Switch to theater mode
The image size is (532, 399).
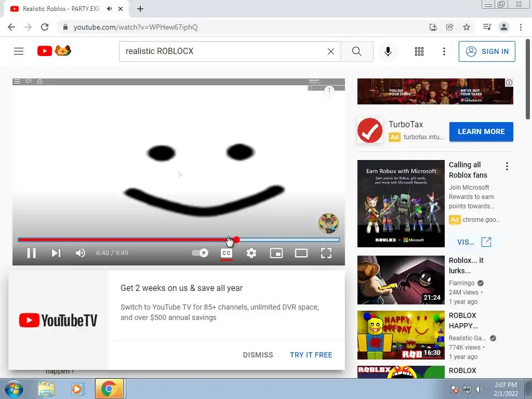pos(301,253)
